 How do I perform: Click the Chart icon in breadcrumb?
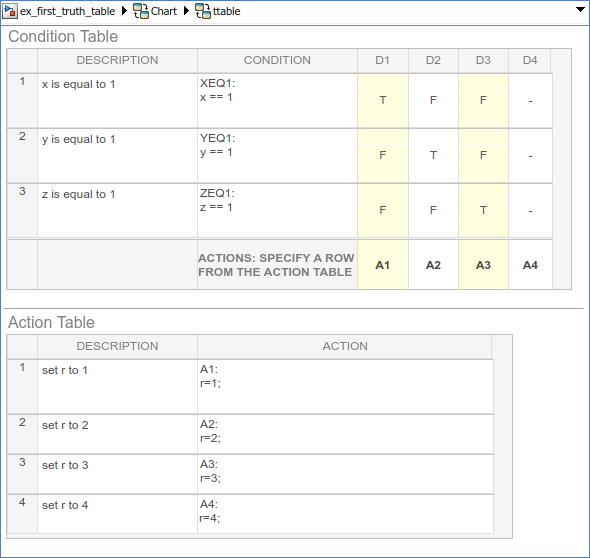[141, 11]
